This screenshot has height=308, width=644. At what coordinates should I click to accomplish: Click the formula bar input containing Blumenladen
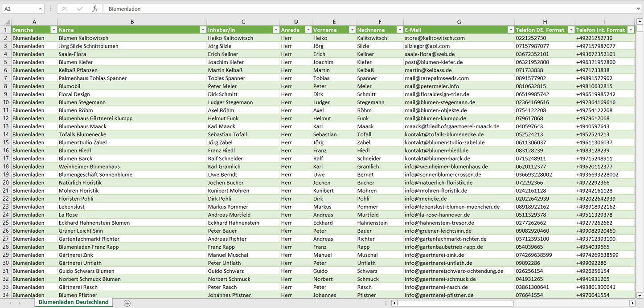coord(370,9)
